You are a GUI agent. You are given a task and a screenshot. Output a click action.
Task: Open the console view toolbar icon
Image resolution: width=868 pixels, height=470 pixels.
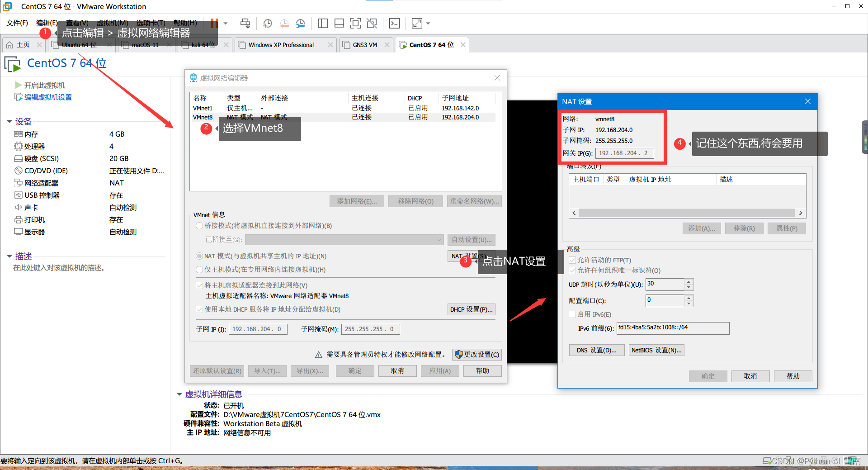tap(394, 23)
